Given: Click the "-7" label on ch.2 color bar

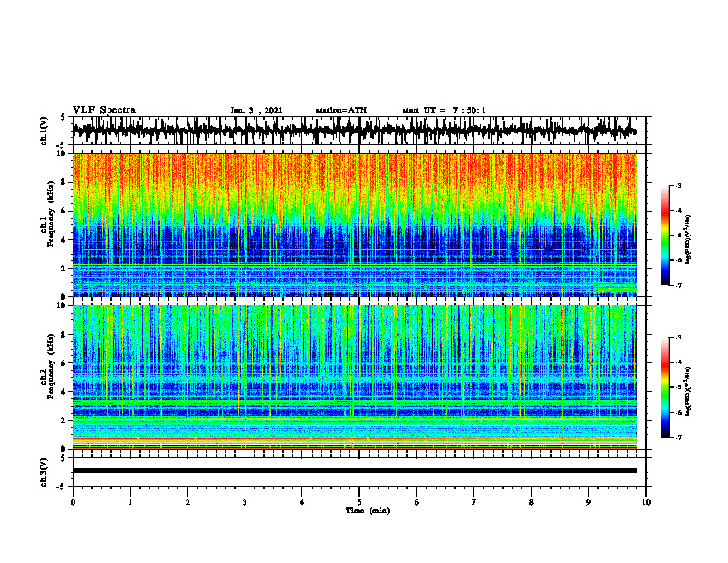Looking at the screenshot, I should pos(678,438).
